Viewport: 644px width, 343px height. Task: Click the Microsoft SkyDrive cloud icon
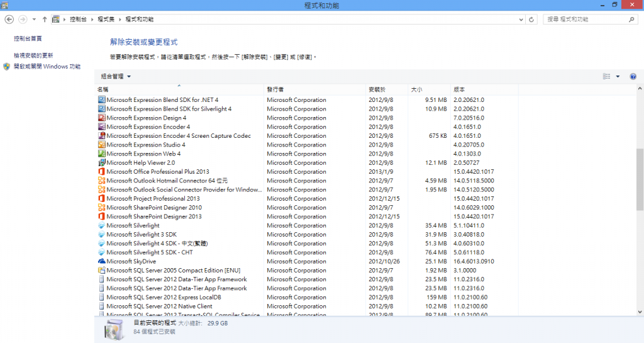[101, 261]
